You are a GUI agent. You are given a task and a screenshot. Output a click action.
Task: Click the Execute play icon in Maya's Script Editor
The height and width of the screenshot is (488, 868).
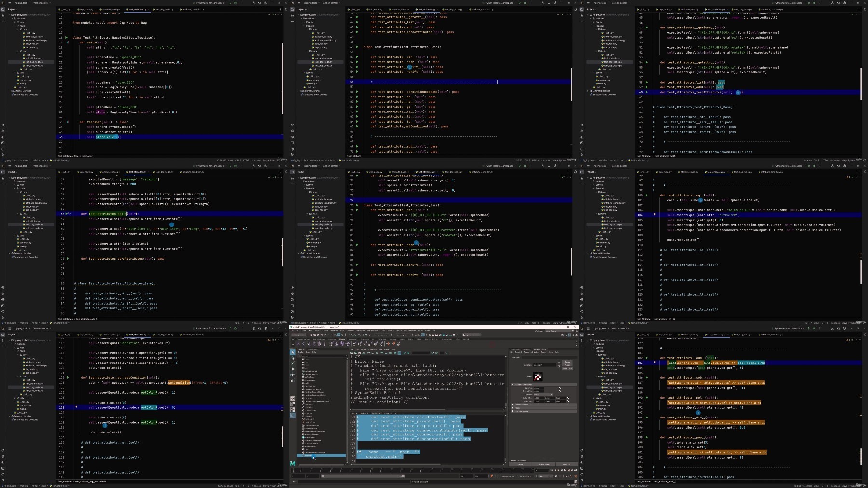tap(408, 353)
